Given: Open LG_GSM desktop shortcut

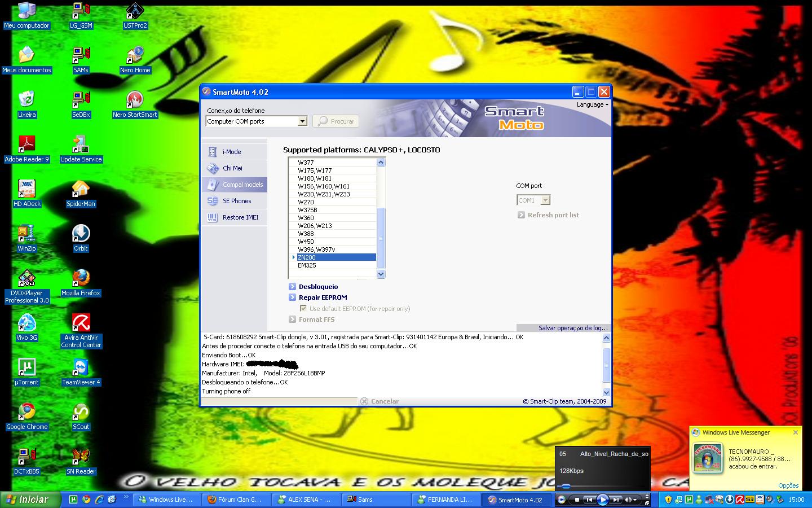Looking at the screenshot, I should click(81, 16).
